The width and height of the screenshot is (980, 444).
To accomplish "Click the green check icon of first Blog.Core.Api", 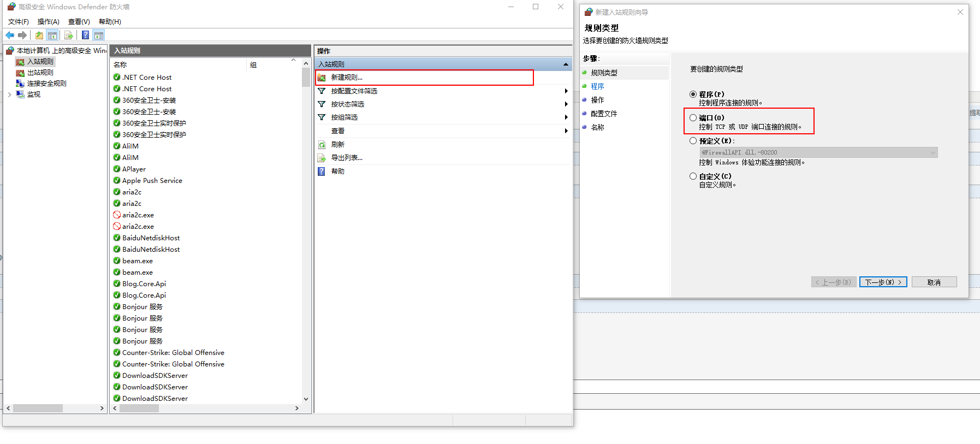I will pos(117,283).
